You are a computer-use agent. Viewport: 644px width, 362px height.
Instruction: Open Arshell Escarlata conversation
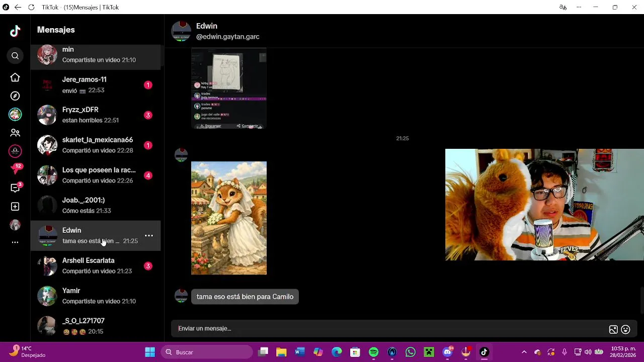(x=96, y=265)
